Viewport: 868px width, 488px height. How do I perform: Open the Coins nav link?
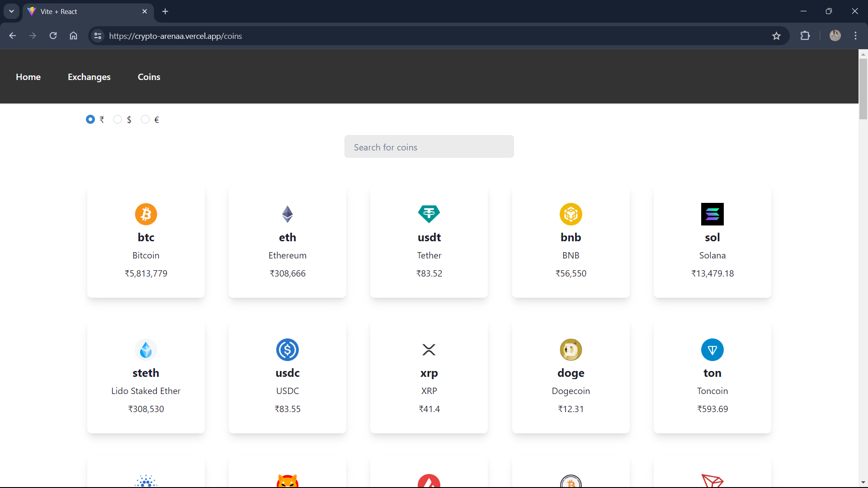point(149,77)
